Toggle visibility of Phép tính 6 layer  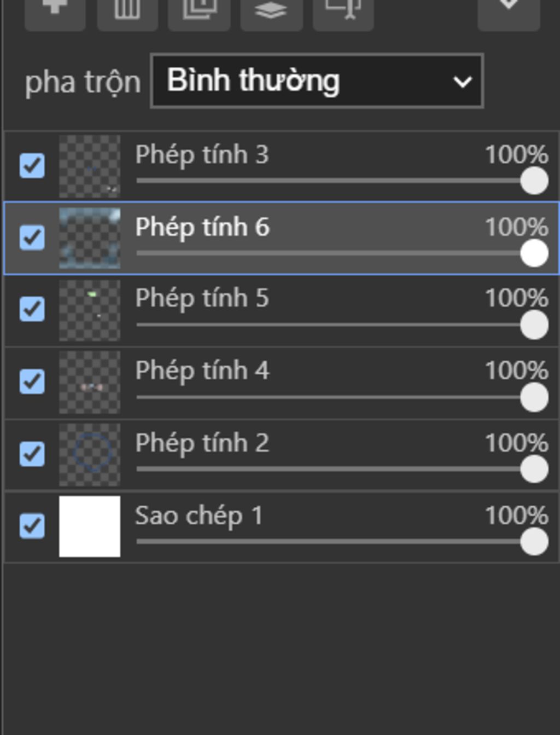click(32, 238)
